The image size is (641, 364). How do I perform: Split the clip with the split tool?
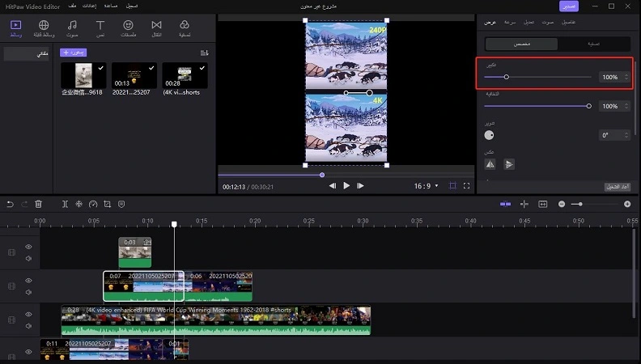point(65,204)
